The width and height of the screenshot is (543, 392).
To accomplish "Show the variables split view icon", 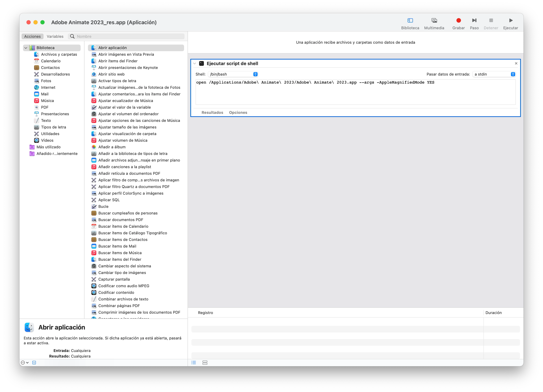I will point(205,363).
